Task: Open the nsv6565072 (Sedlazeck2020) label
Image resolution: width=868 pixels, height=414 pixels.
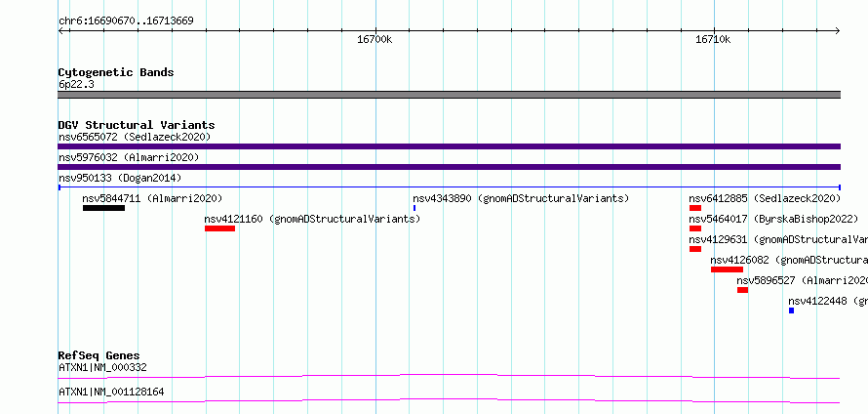Action: point(135,137)
